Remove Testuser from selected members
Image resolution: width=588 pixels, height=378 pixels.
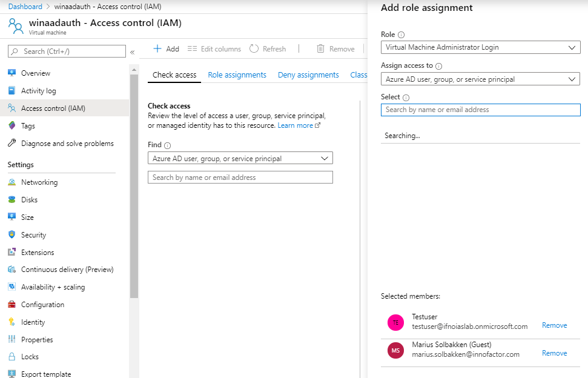pos(554,325)
